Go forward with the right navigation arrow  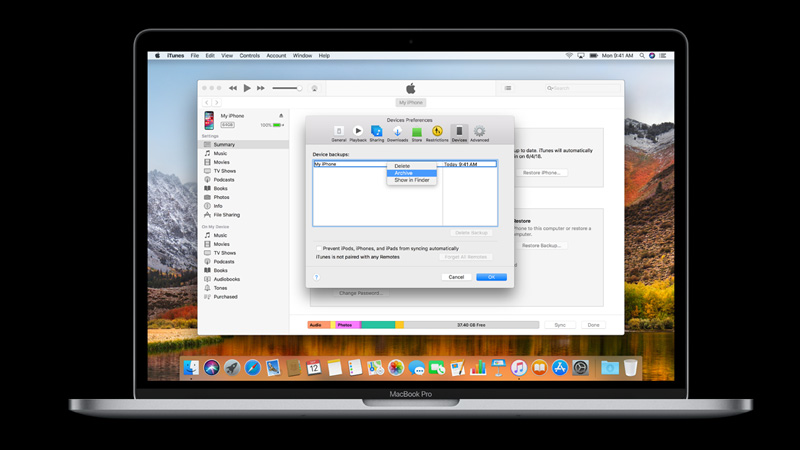coord(216,103)
